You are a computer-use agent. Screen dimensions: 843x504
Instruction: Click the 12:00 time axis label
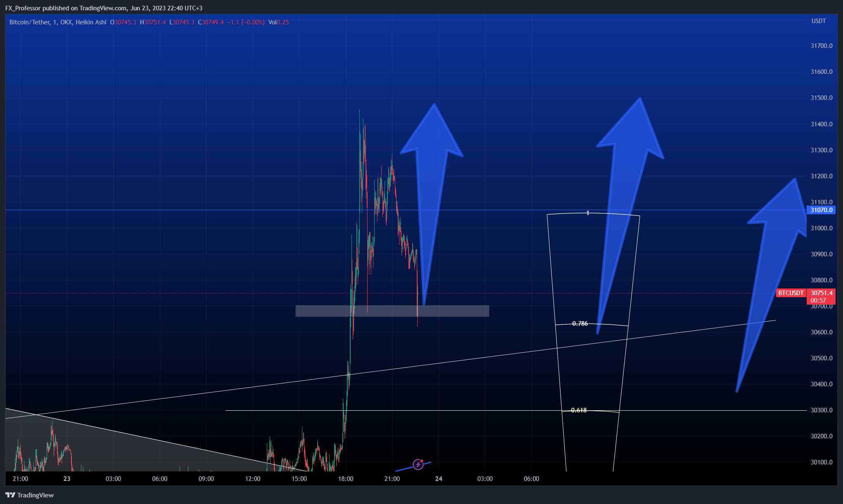click(253, 479)
